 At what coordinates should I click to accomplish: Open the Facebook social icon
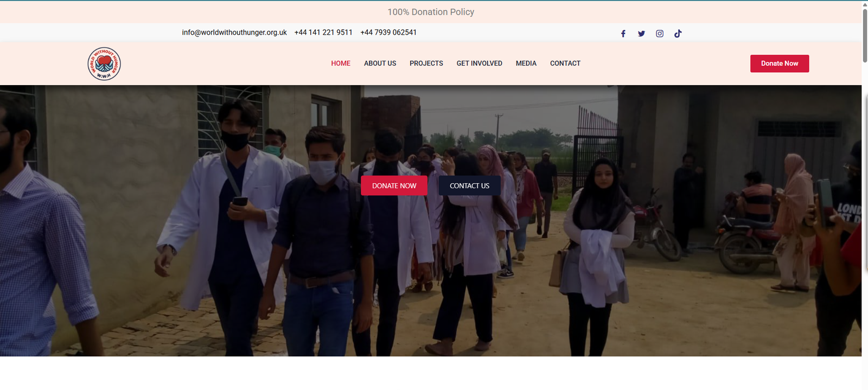tap(623, 34)
